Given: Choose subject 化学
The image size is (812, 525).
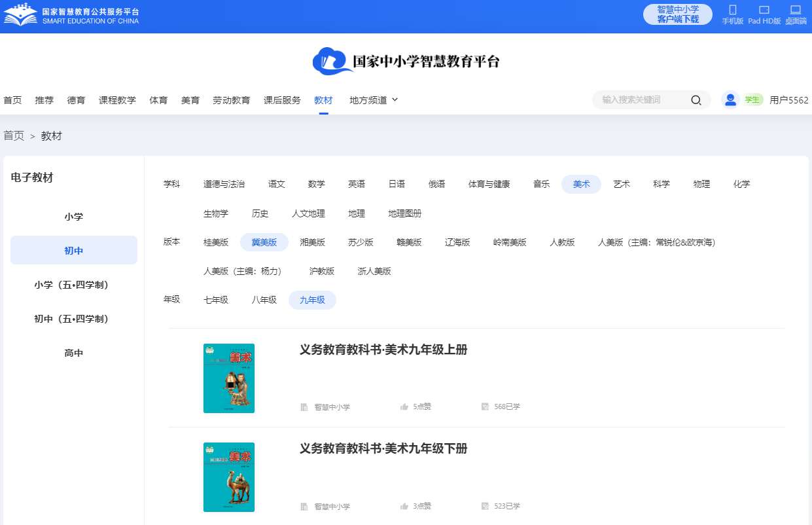Looking at the screenshot, I should [x=741, y=185].
